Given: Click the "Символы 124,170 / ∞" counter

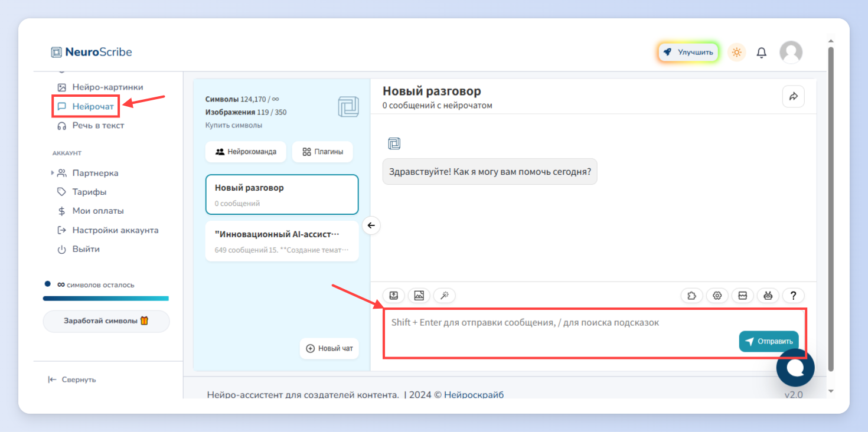Looking at the screenshot, I should click(x=242, y=99).
